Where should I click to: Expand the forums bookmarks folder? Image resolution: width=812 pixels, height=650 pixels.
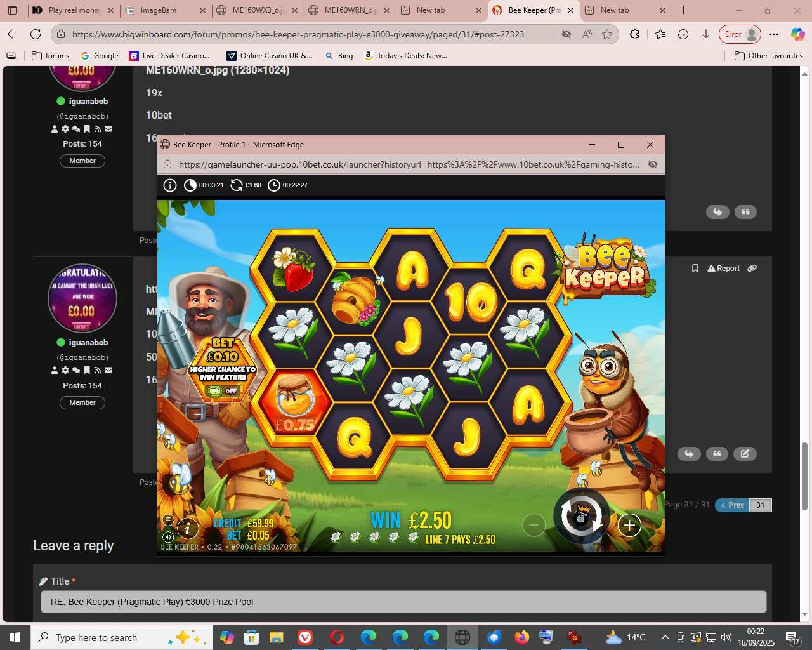tap(50, 56)
